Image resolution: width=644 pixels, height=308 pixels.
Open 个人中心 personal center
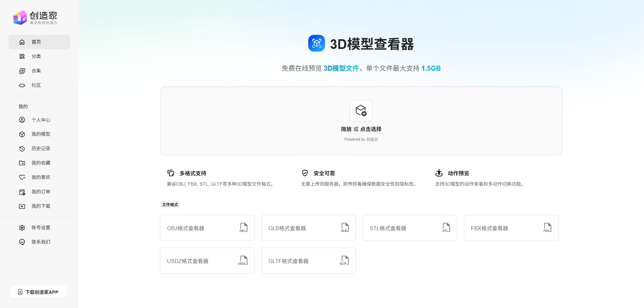click(41, 120)
